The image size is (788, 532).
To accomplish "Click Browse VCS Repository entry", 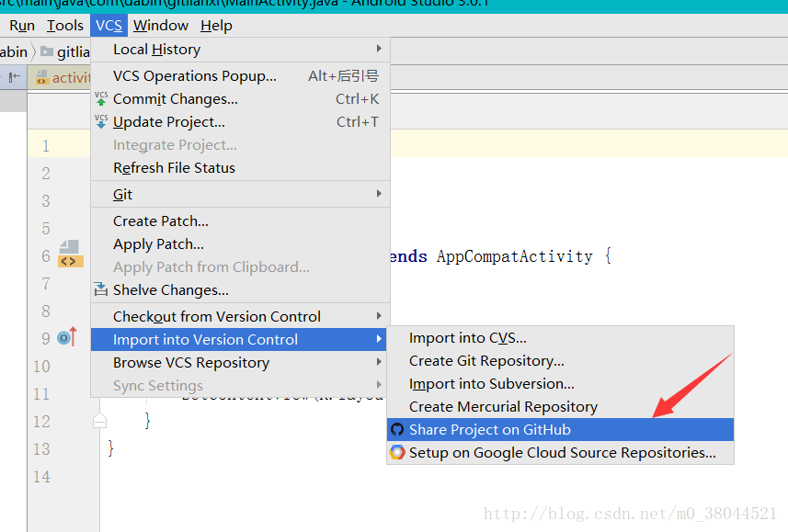I will tap(191, 363).
